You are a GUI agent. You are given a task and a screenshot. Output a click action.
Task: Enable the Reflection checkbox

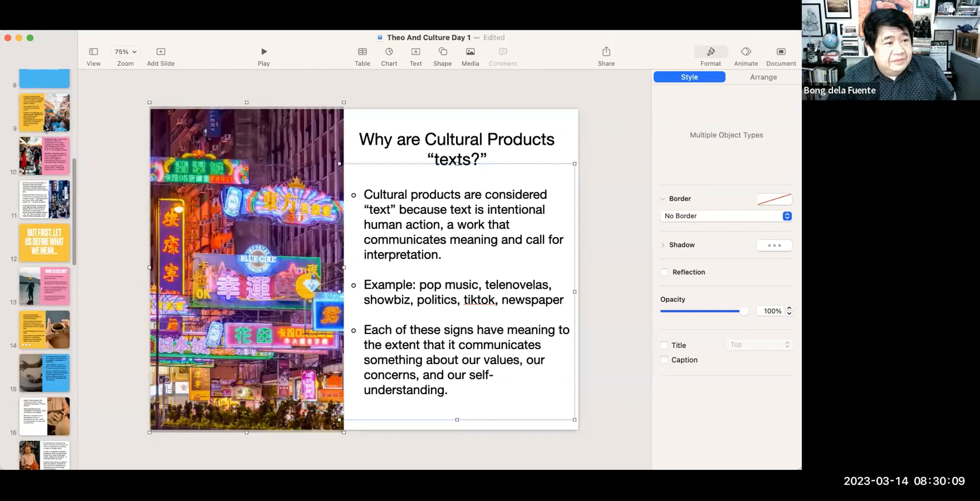click(664, 272)
